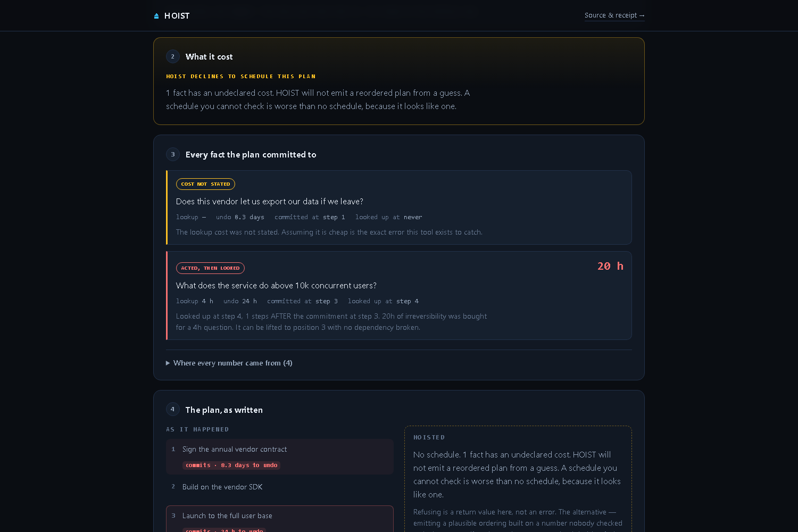
Task: Click the HOISTED panel heading
Action: [x=429, y=437]
